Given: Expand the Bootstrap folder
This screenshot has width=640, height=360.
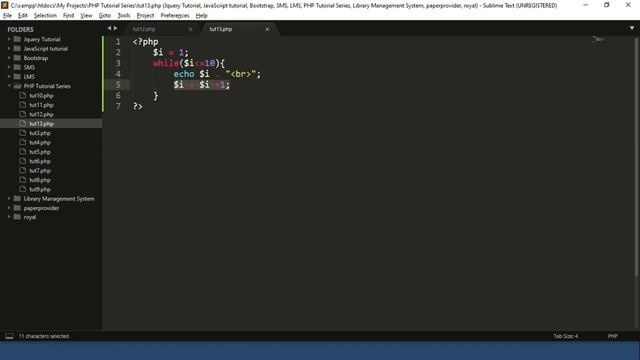Looking at the screenshot, I should (9, 58).
